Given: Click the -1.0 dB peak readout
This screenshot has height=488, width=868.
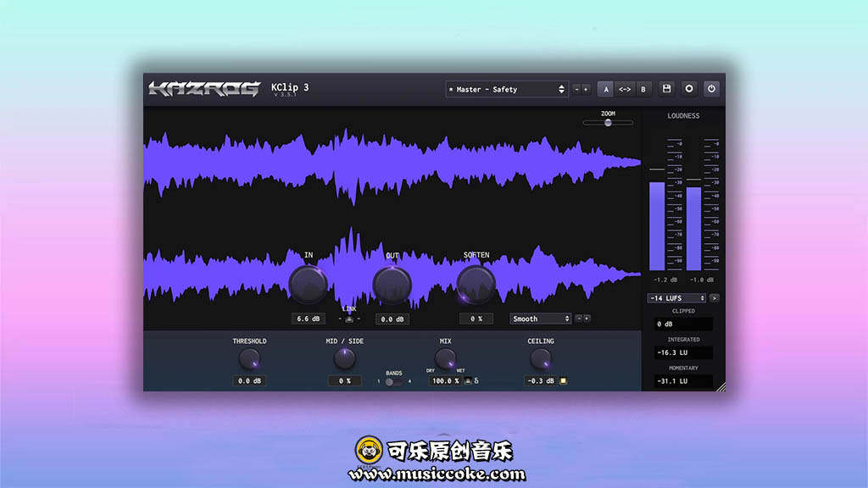Looking at the screenshot, I should [701, 280].
